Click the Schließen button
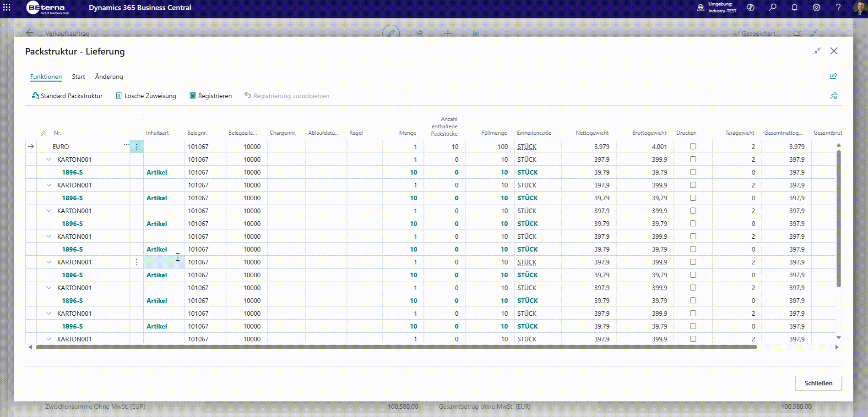The image size is (868, 417). 818,383
